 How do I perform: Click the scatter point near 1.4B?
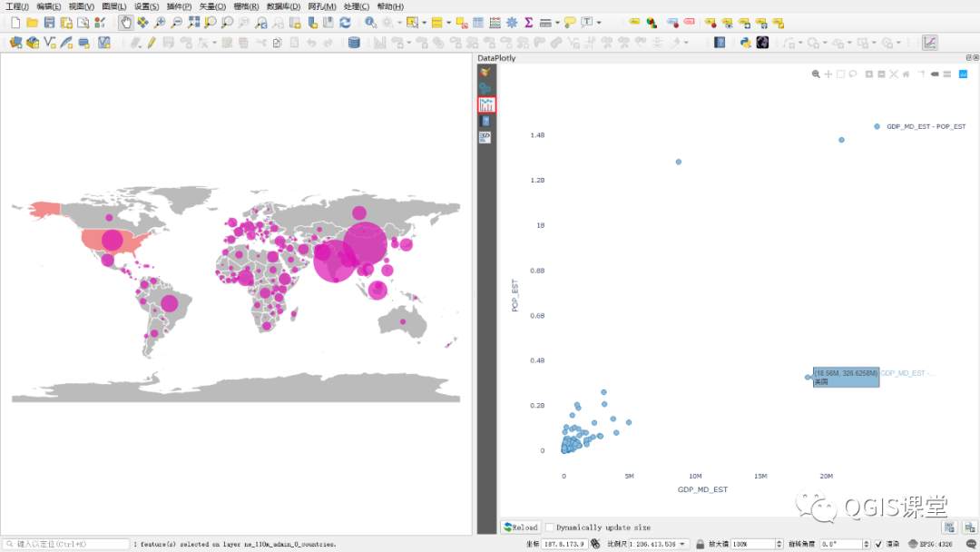841,140
